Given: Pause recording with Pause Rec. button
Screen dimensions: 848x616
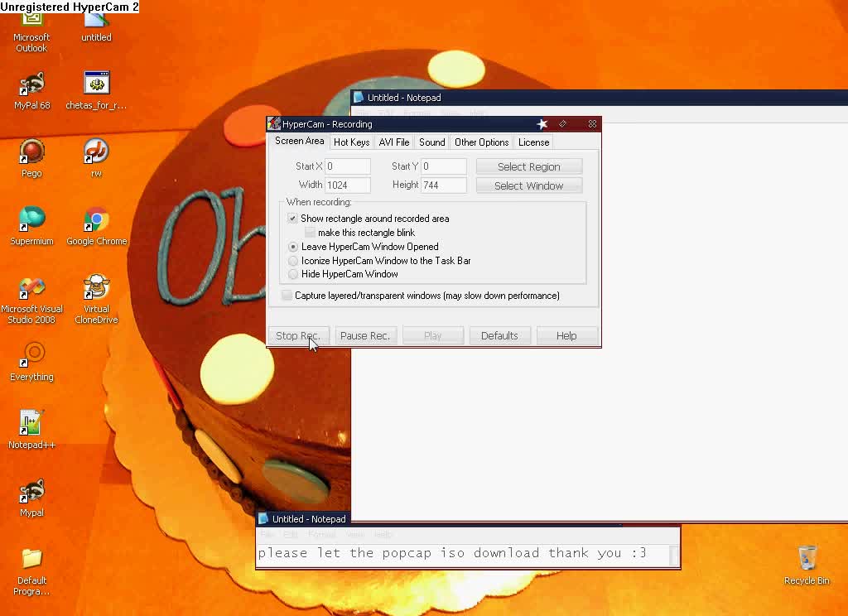Looking at the screenshot, I should coord(365,336).
